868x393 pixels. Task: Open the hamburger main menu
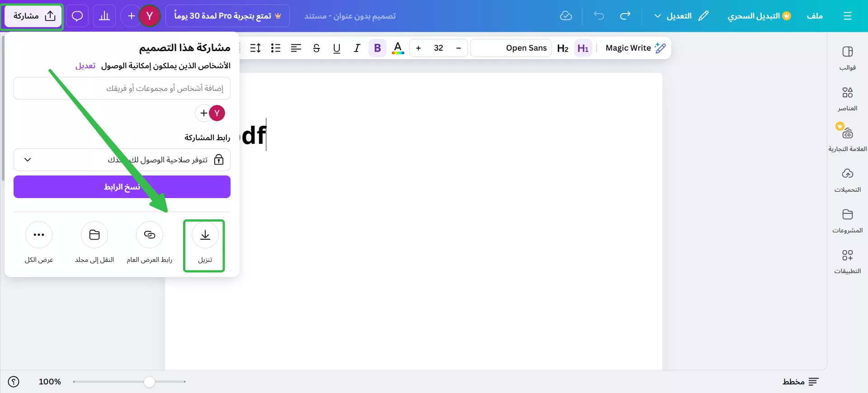coord(848,16)
